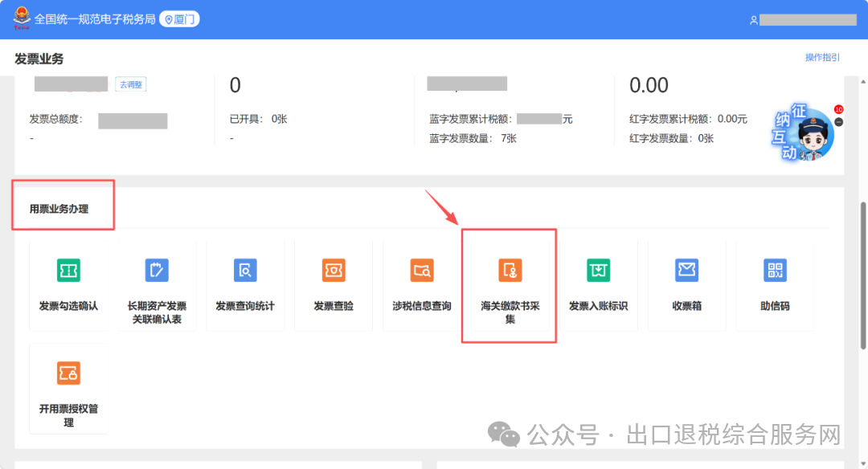Minimize the 征纳互动 floating widget

click(838, 122)
